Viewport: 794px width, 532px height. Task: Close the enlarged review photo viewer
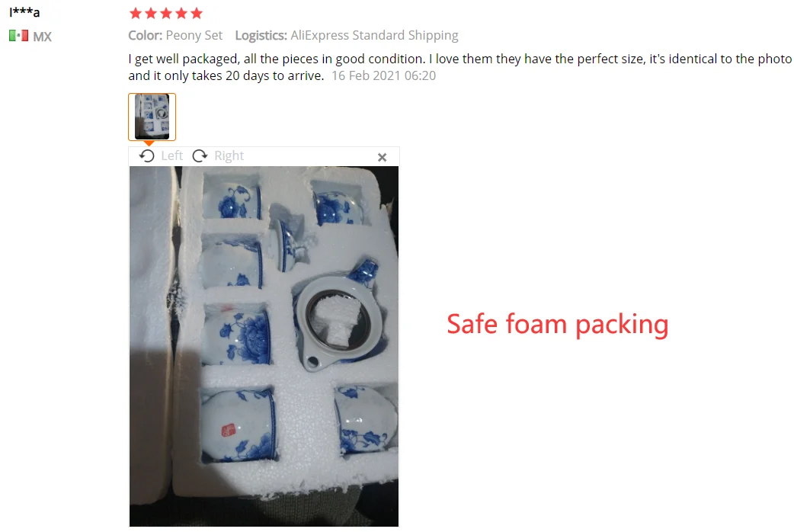[x=383, y=158]
